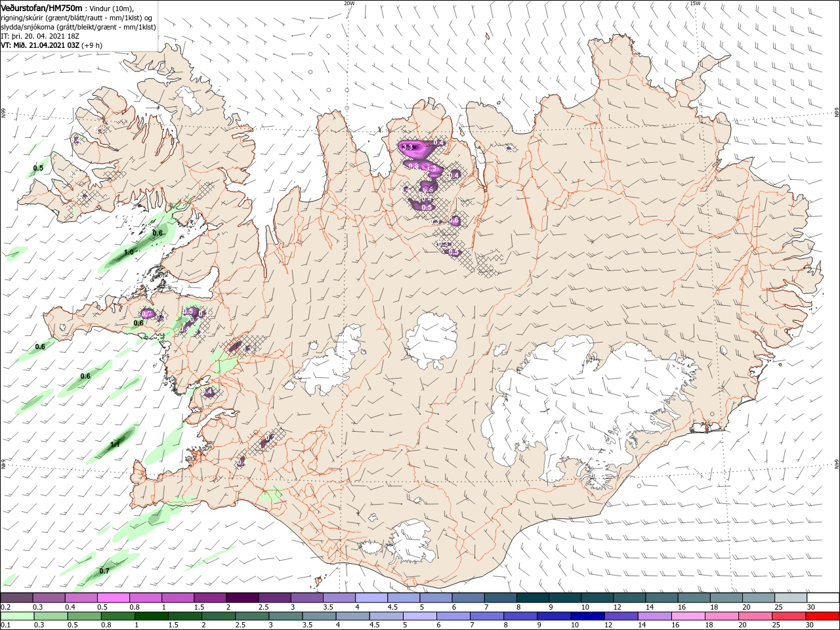Pick the palest green 0.1 swatch in the lower legend
Image resolution: width=840 pixels, height=630 pixels.
click(17, 617)
